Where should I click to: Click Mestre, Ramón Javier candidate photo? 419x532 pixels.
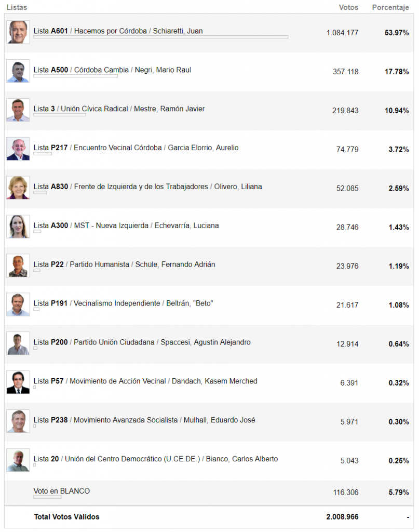pos(18,110)
